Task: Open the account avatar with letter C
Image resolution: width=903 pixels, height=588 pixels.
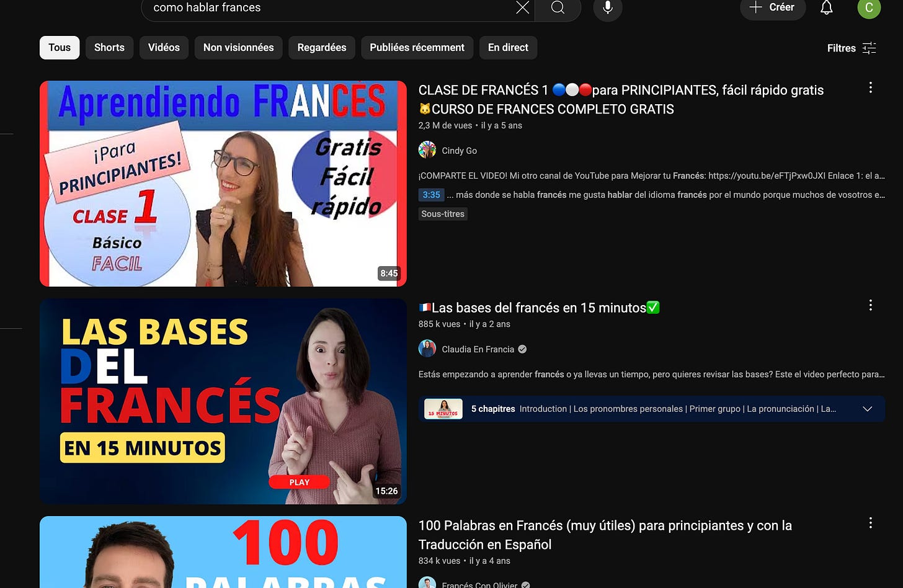Action: 869,7
